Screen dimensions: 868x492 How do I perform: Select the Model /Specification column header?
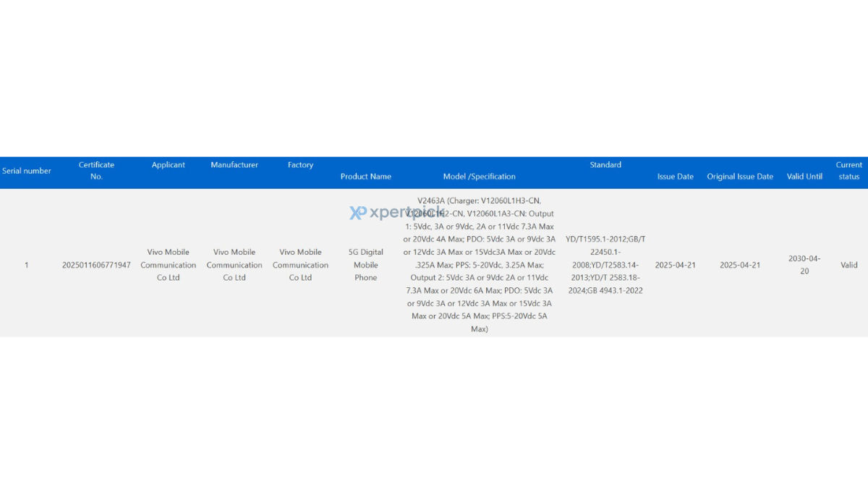(480, 177)
